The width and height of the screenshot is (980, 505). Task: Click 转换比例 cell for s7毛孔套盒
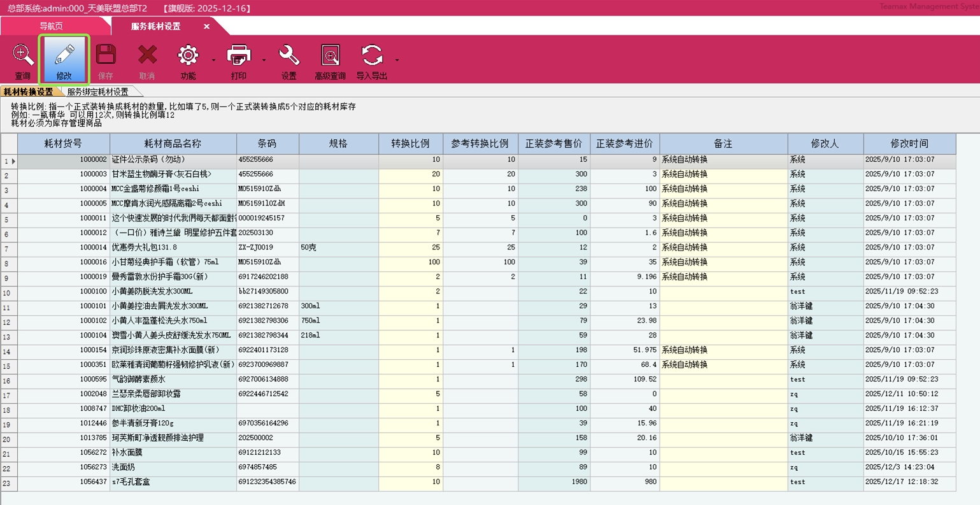tap(410, 482)
